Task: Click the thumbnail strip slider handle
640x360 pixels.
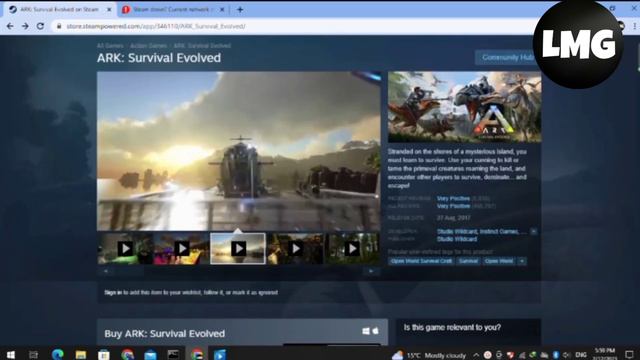Action: point(129,271)
